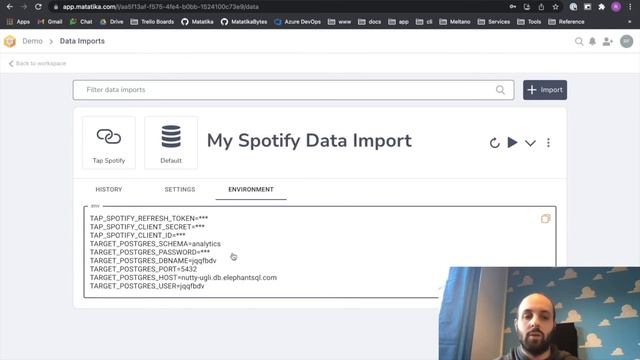Open the Meltano bookmark folder
Image resolution: width=640 pixels, height=360 pixels.
[455, 22]
